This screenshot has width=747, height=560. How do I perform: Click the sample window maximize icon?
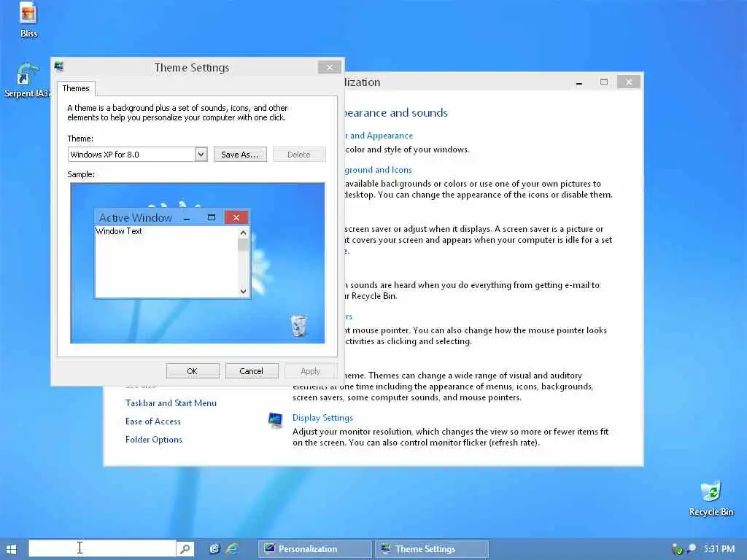(212, 217)
